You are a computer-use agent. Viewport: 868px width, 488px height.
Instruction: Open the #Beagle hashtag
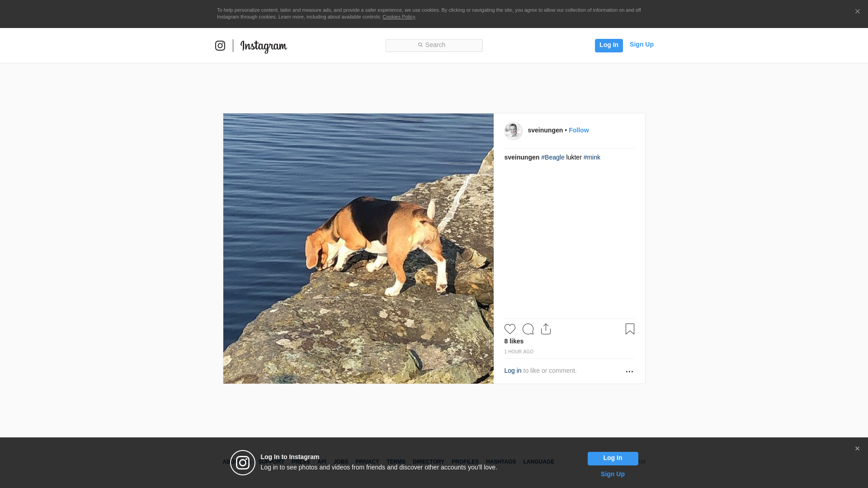[552, 157]
